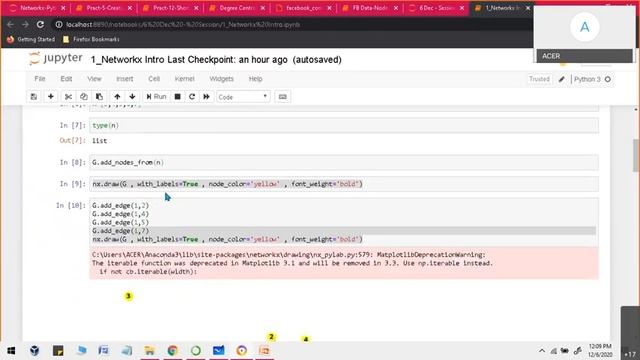Open the Insert menu

(124, 79)
